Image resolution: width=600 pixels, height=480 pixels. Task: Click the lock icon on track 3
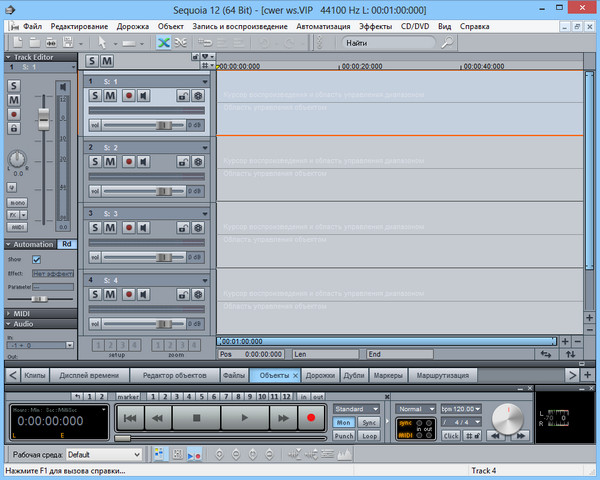(183, 228)
